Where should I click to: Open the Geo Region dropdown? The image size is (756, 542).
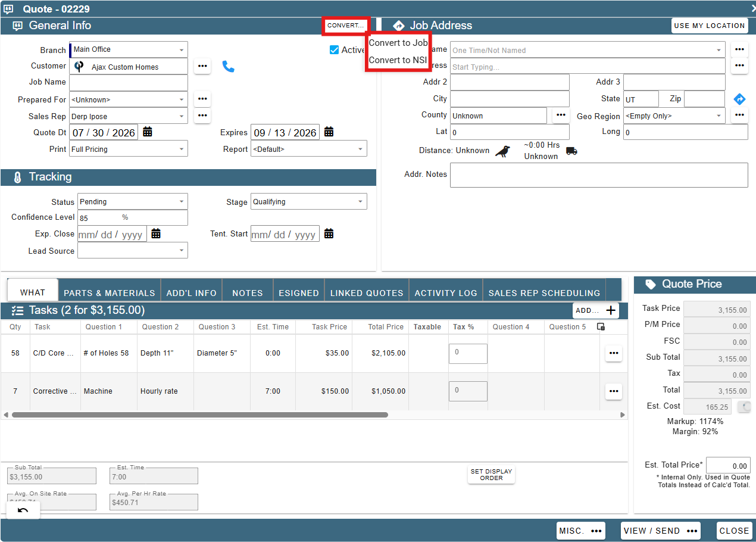point(674,116)
